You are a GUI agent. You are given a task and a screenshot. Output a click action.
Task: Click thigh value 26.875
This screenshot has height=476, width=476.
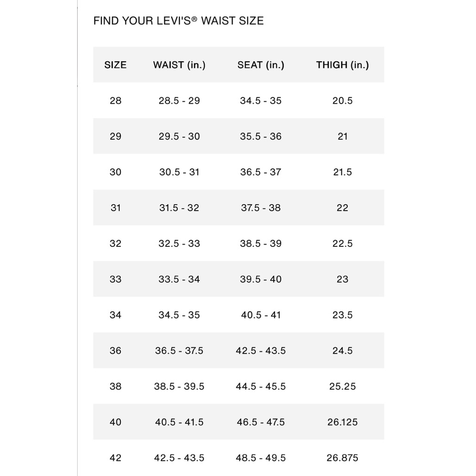pyautogui.click(x=343, y=457)
